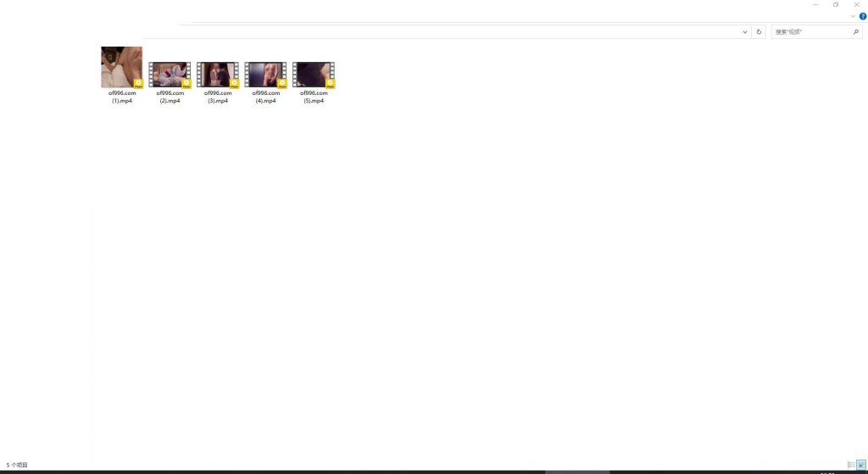Minimize the File Explorer window
Image resolution: width=868 pixels, height=474 pixels.
tap(815, 4)
